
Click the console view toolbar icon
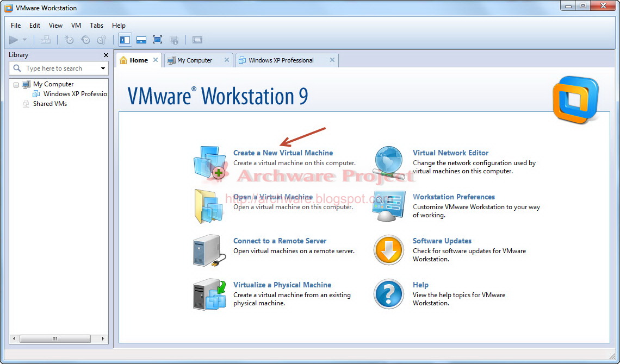(197, 40)
